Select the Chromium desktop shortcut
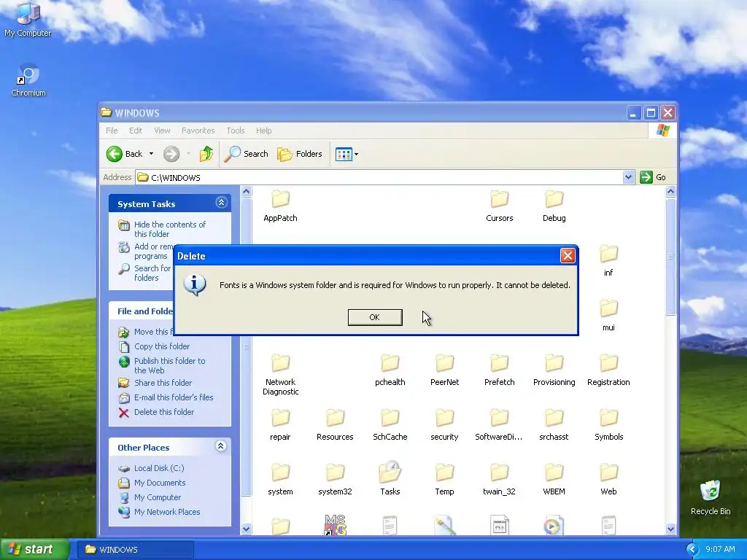747x560 pixels. click(x=28, y=80)
